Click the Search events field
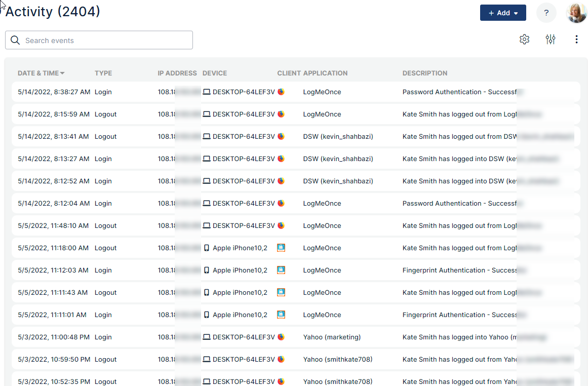 pos(99,40)
